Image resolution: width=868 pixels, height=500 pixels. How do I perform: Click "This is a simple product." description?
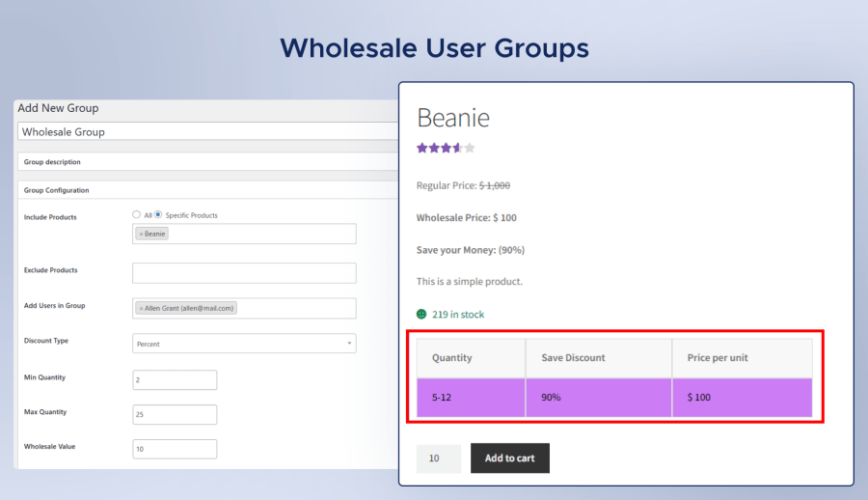coord(469,282)
